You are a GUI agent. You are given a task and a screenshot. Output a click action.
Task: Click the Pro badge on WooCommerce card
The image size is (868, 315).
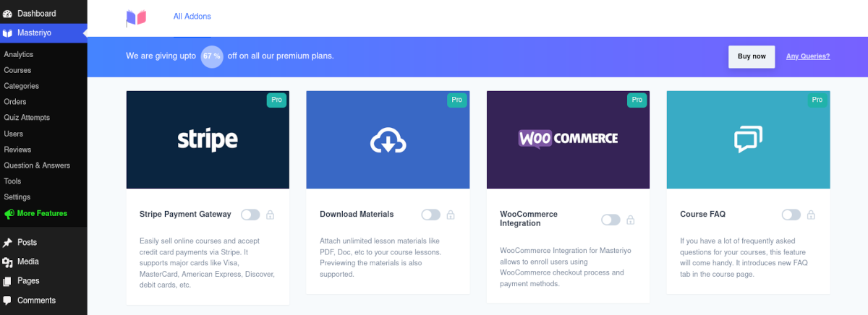[637, 100]
